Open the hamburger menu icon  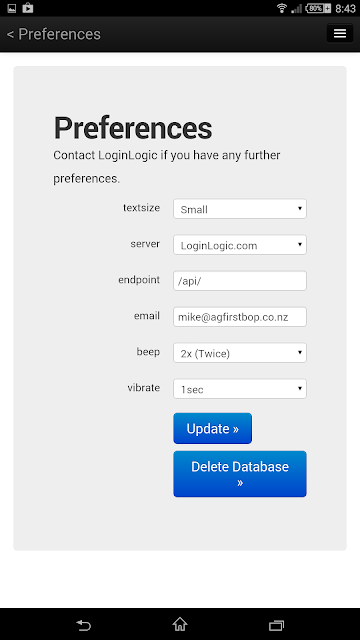click(x=340, y=33)
